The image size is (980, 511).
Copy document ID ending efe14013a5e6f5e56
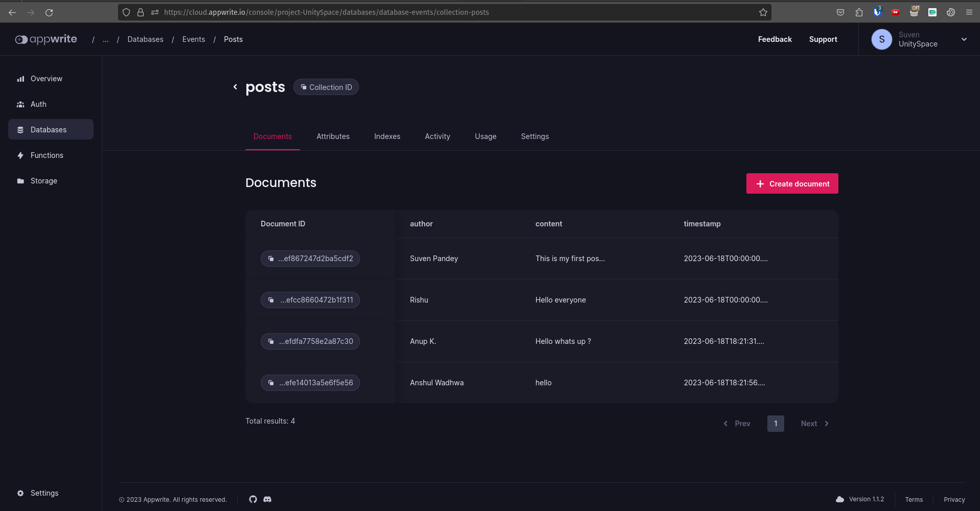[x=310, y=383]
